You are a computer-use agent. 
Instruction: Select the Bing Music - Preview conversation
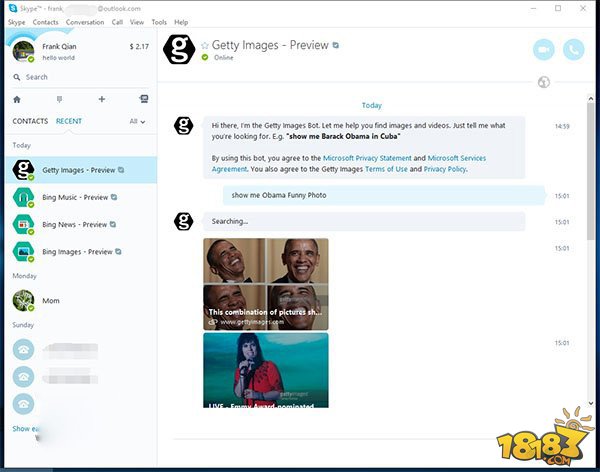click(x=75, y=197)
